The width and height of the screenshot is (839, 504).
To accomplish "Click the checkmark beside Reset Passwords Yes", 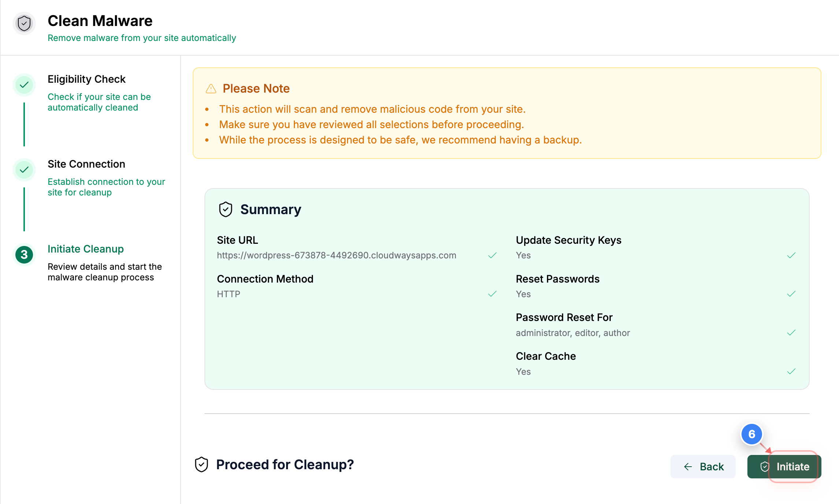I will [791, 294].
